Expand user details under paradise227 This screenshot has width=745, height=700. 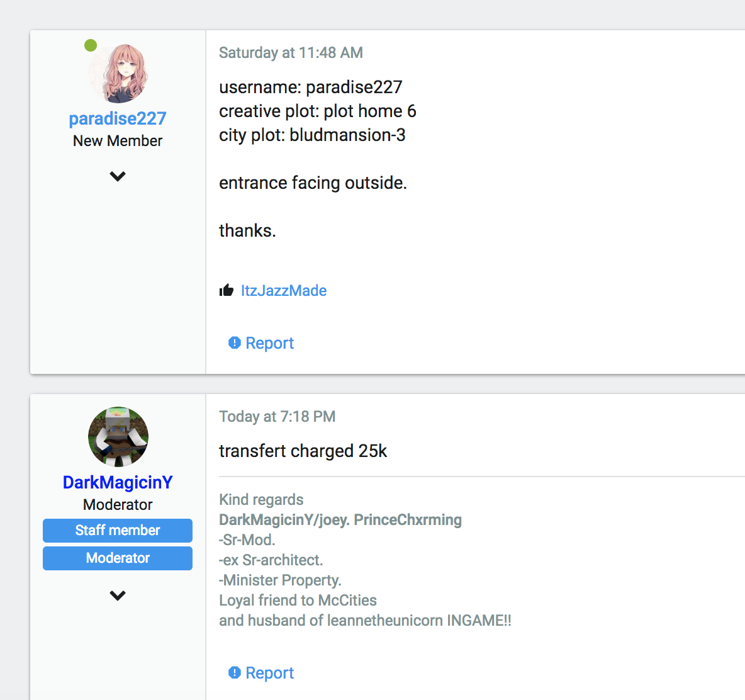(x=118, y=176)
